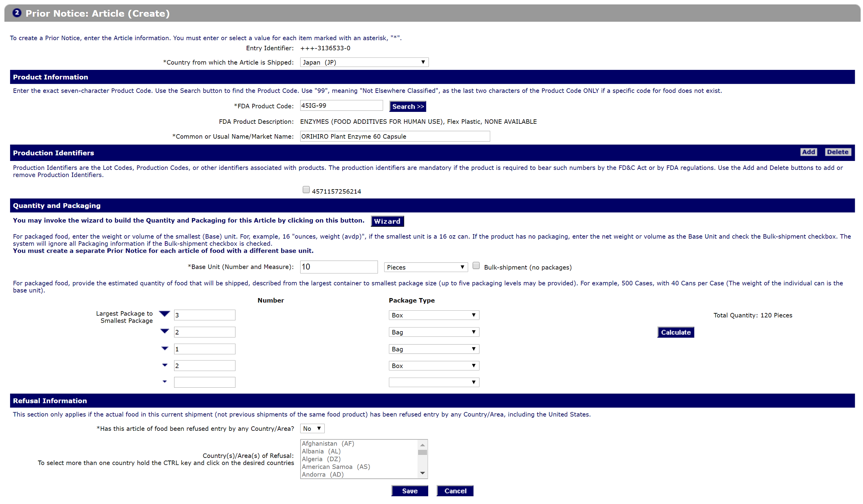The width and height of the screenshot is (863, 504).
Task: Open the Pieces measure dropdown
Action: pyautogui.click(x=426, y=267)
